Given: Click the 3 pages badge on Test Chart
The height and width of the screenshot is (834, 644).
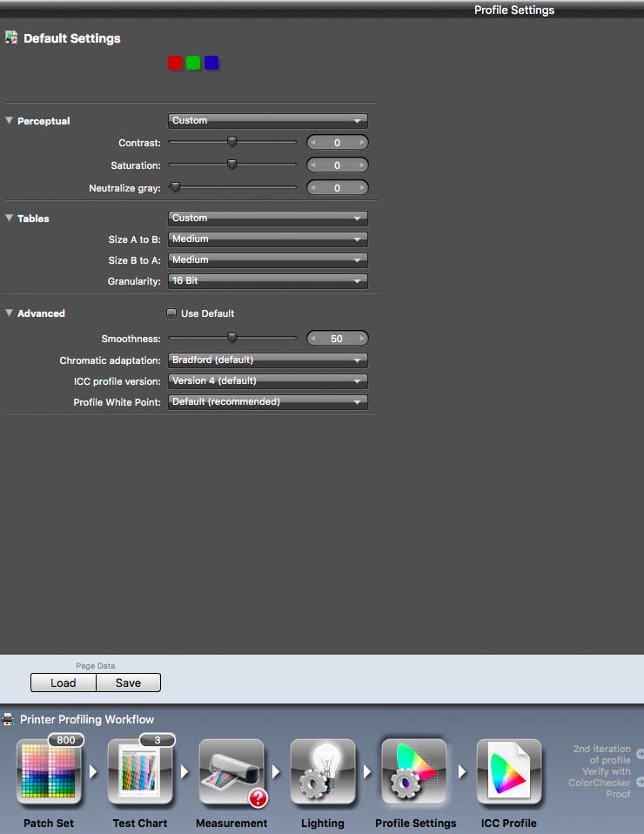Looking at the screenshot, I should pyautogui.click(x=158, y=740).
